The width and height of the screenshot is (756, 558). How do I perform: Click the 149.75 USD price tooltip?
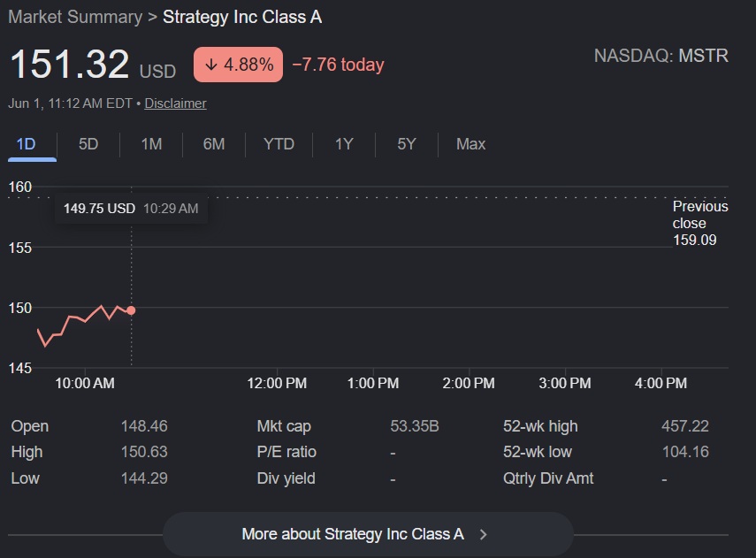131,209
